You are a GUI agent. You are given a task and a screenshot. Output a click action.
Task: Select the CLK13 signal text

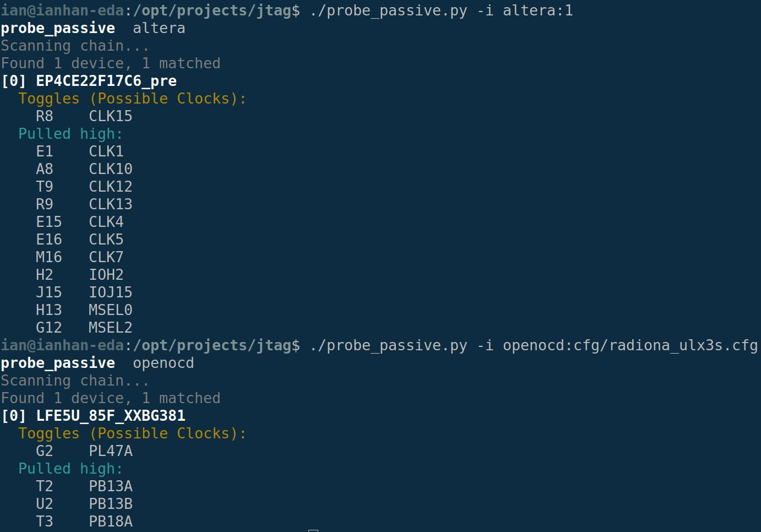[110, 204]
